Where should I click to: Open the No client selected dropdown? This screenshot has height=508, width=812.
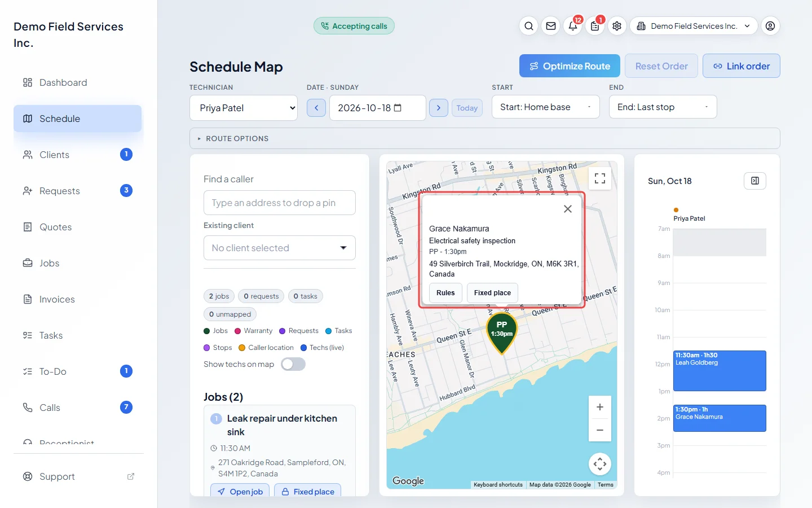(280, 248)
